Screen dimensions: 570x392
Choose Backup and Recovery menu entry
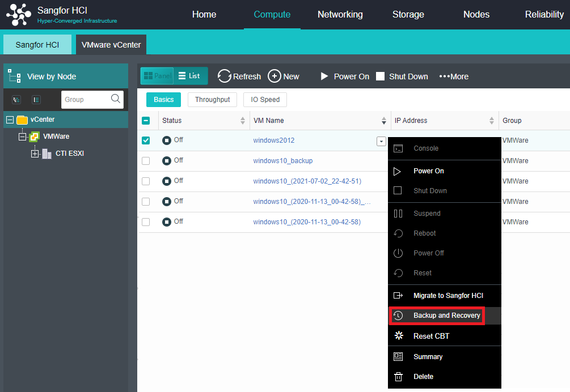pyautogui.click(x=446, y=316)
